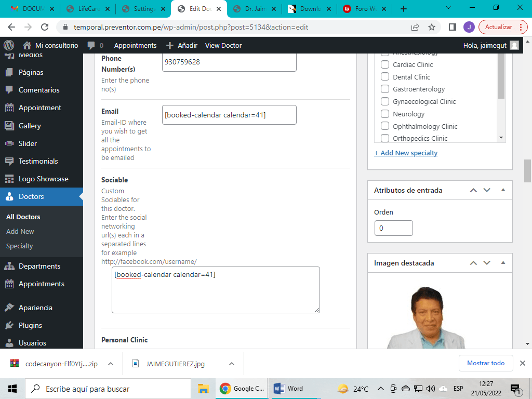The height and width of the screenshot is (399, 532).
Task: Move Atributos de entrada panel down
Action: click(x=487, y=190)
